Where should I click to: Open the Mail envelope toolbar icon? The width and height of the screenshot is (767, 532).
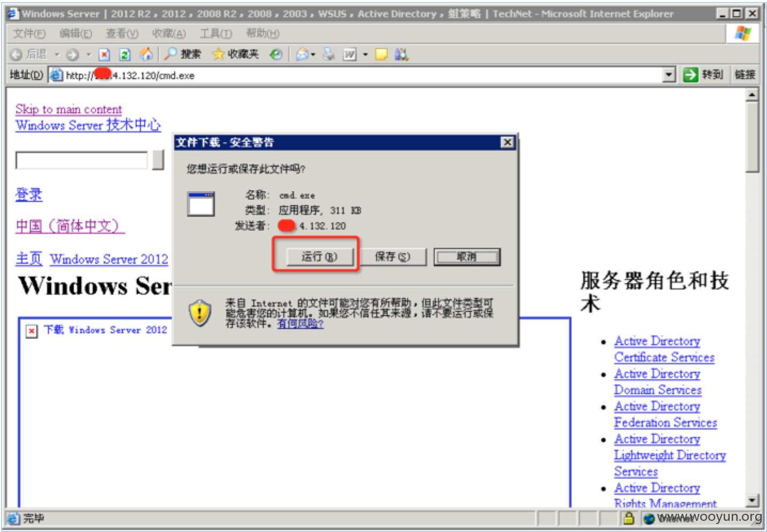coord(302,54)
